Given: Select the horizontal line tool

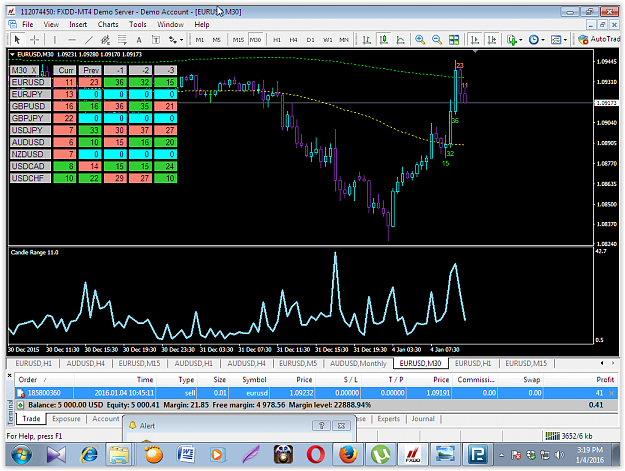Looking at the screenshot, I should coord(72,39).
